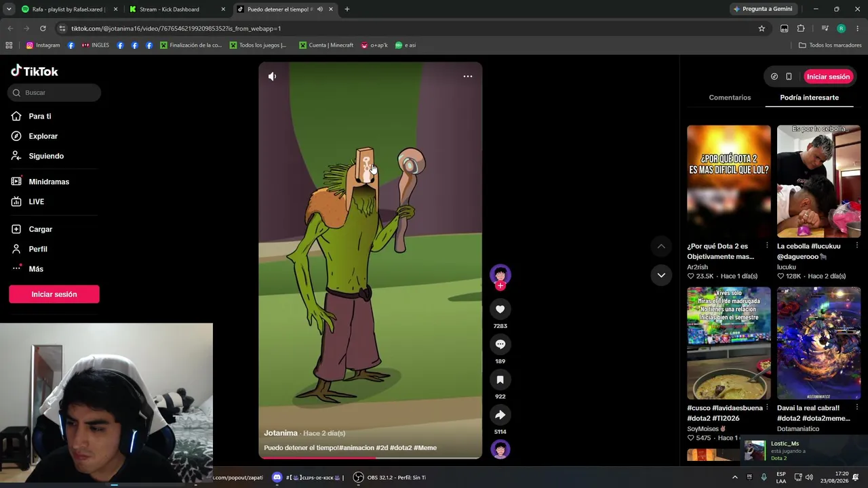Open the '¿Por qué Dota 2' video thumbnail
Viewport: 868px width, 488px height.
[729, 182]
